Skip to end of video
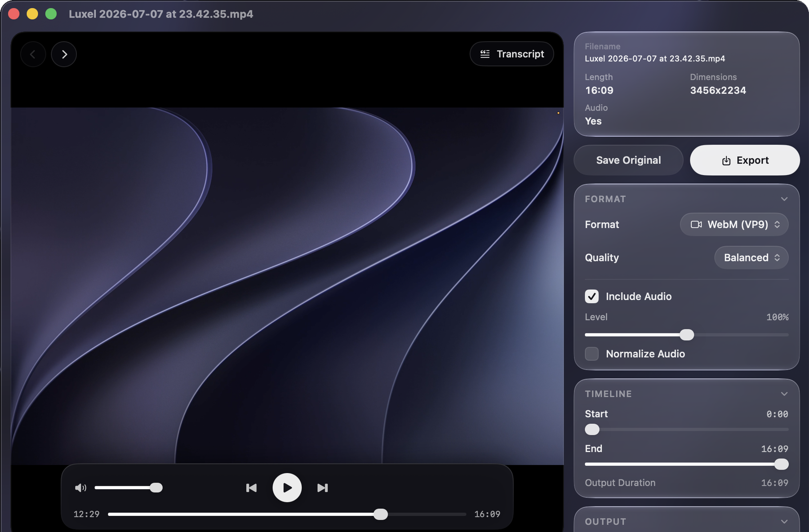Image resolution: width=809 pixels, height=532 pixels. 323,488
